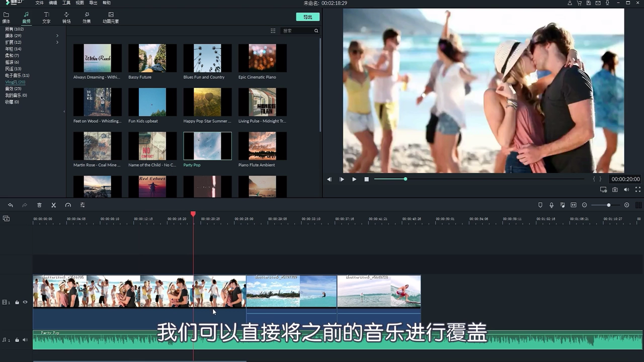Expand the 扩展 (12) category
Viewport: 644px width, 362px height.
pyautogui.click(x=57, y=42)
